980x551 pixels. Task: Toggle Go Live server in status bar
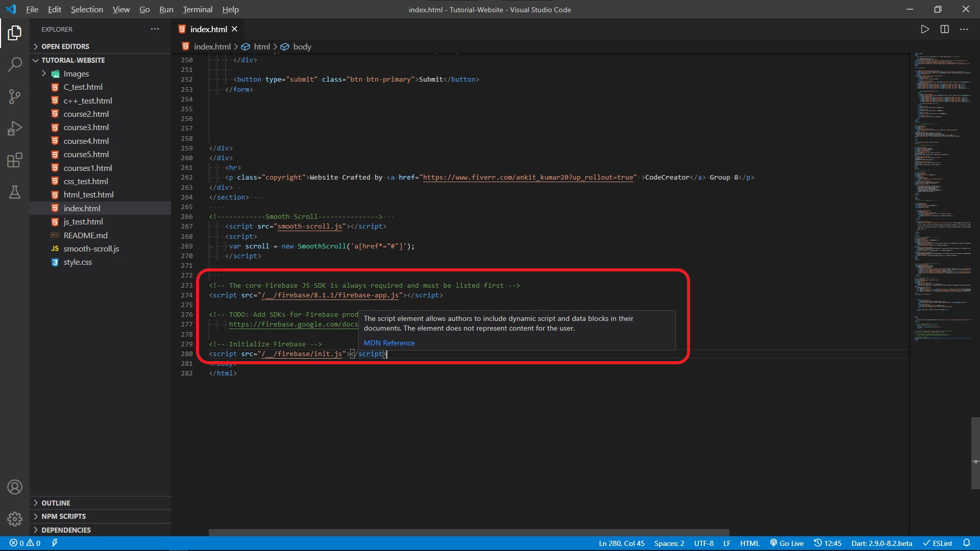click(787, 543)
